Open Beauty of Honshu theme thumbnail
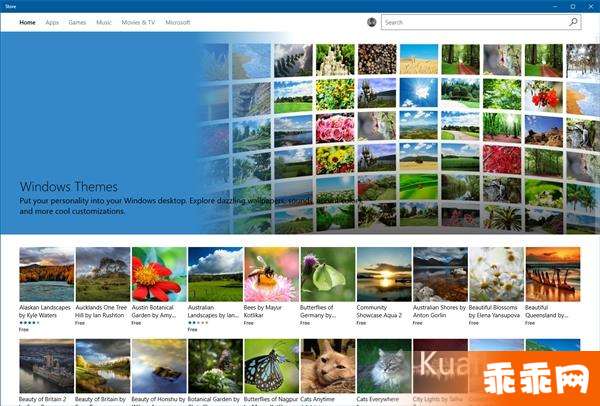The image size is (600, 406). click(159, 366)
